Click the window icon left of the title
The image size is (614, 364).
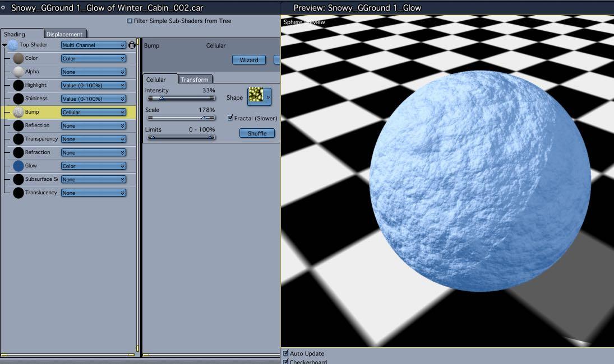click(3, 7)
